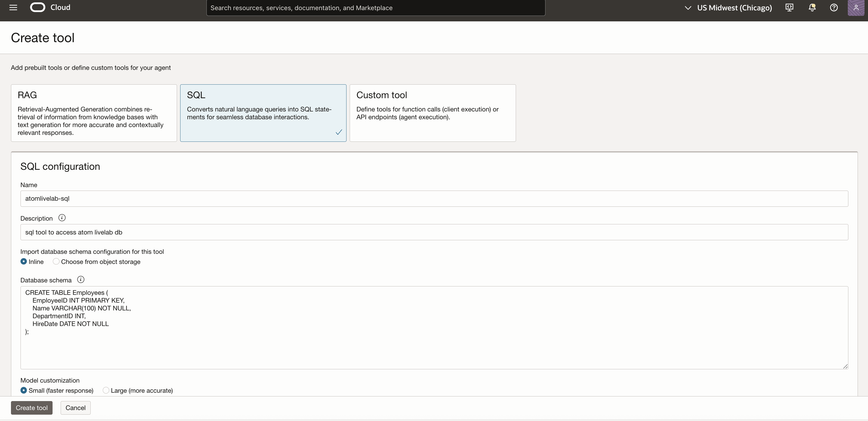Open the navigation hamburger menu
This screenshot has height=421, width=868.
pyautogui.click(x=13, y=8)
